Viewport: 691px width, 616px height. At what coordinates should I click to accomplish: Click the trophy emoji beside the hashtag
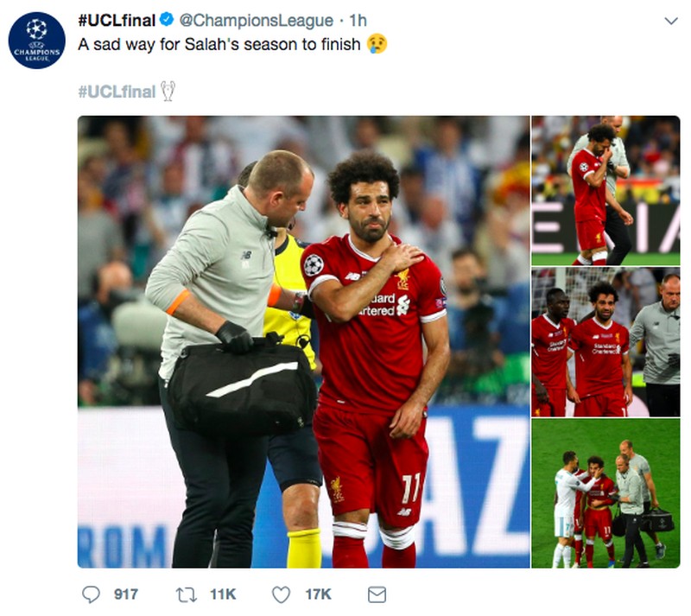(168, 92)
